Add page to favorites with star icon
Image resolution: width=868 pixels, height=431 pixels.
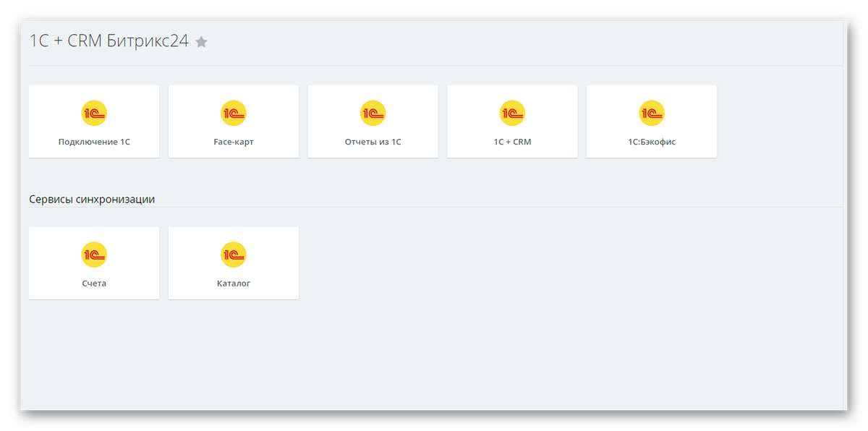(202, 42)
